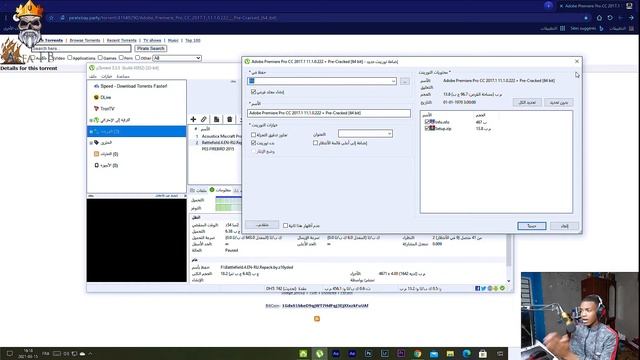
Task: Select the Devices (0) item in uTorrent sidebar
Action: 106,165
